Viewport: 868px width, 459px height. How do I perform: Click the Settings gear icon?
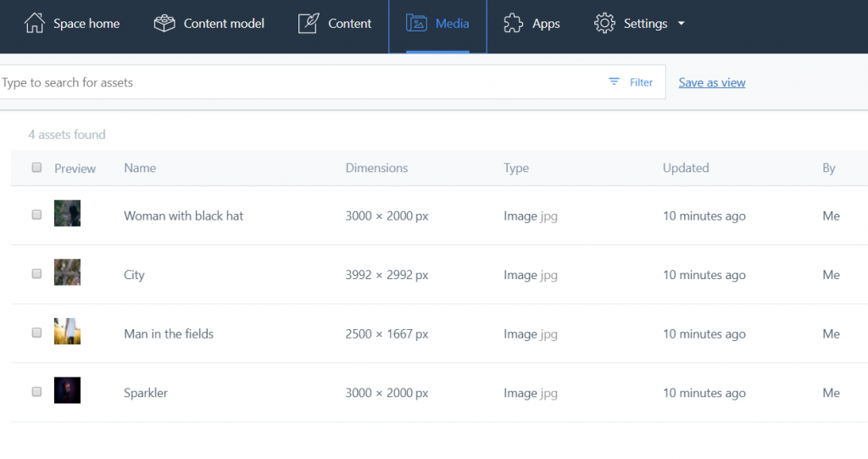tap(604, 24)
